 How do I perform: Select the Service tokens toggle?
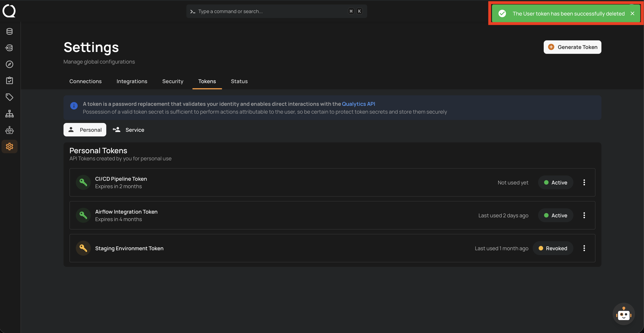coord(129,130)
